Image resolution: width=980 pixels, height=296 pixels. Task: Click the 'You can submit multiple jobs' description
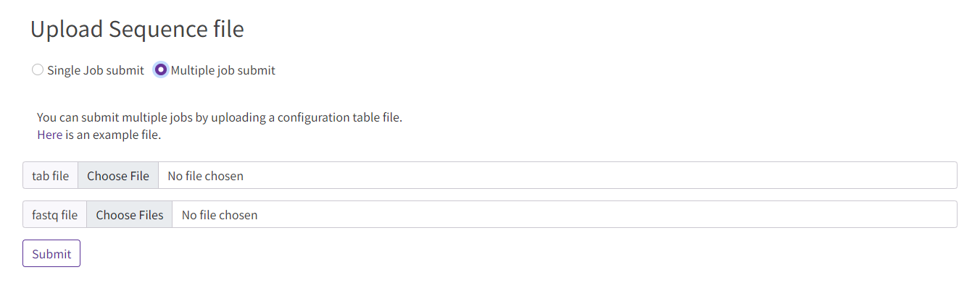[x=220, y=117]
